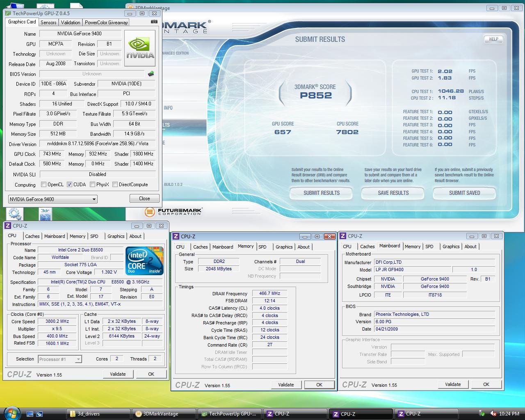Open Graphics tab in right CPU-Z window
Viewport: 525px width, 420px height.
(451, 247)
